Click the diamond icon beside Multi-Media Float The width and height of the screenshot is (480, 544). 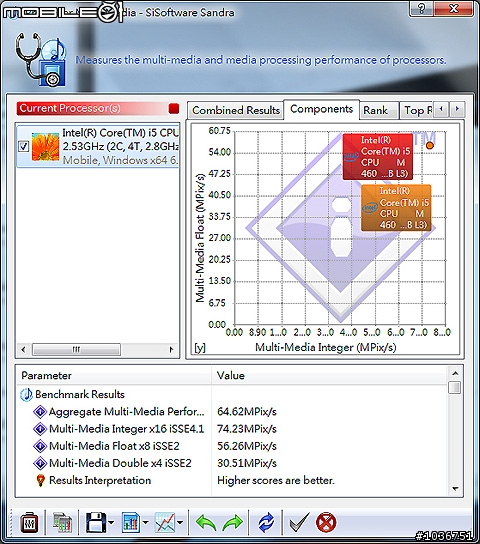[x=40, y=446]
